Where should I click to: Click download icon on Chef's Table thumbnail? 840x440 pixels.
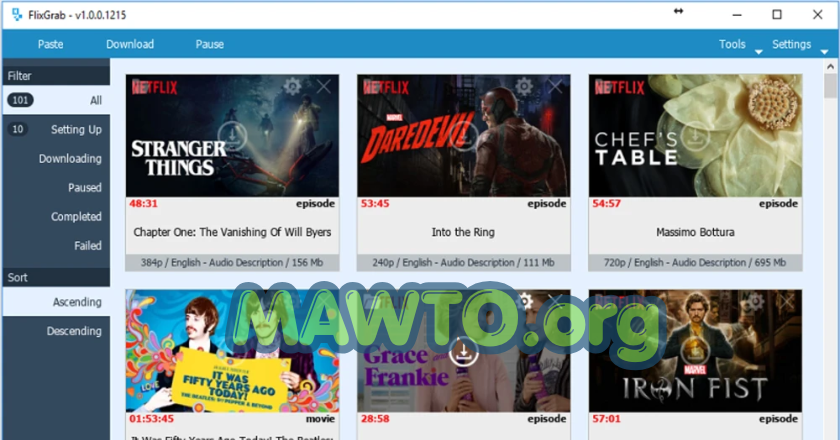point(695,136)
